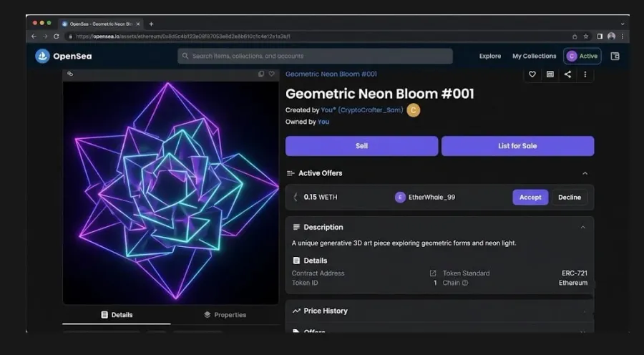The width and height of the screenshot is (644, 355).
Task: Switch to the Properties tab
Action: (x=225, y=315)
